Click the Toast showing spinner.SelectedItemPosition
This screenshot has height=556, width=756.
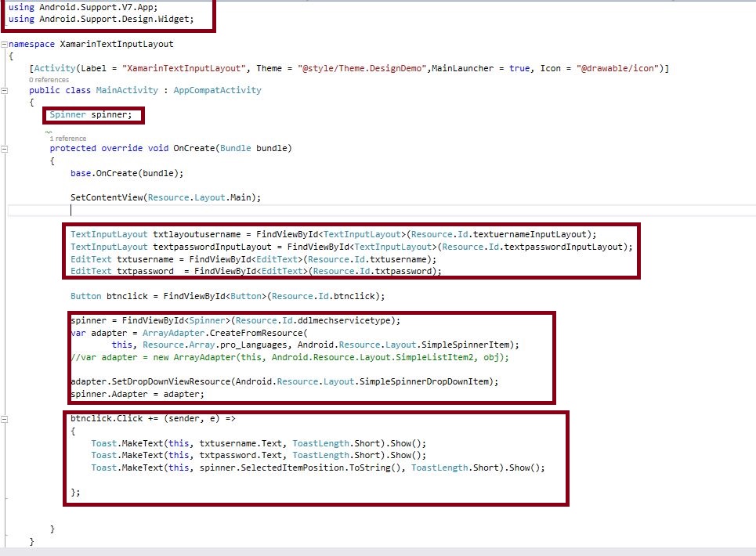(318, 468)
